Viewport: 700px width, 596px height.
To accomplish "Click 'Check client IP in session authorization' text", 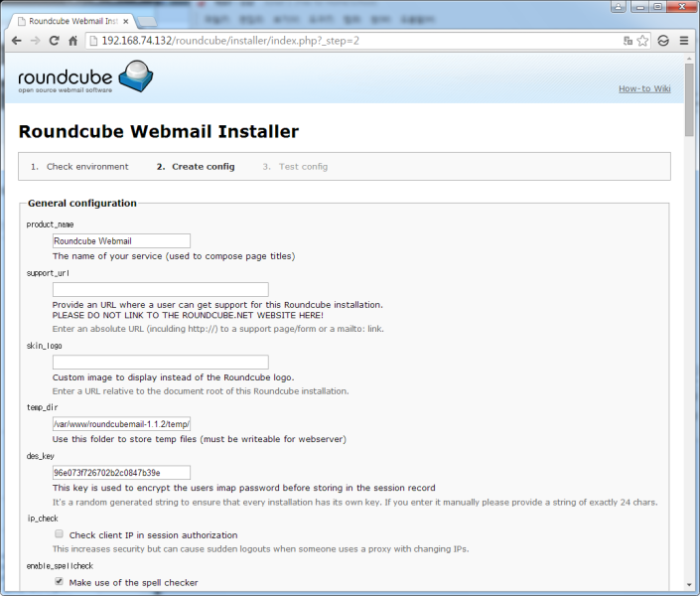I will click(153, 534).
